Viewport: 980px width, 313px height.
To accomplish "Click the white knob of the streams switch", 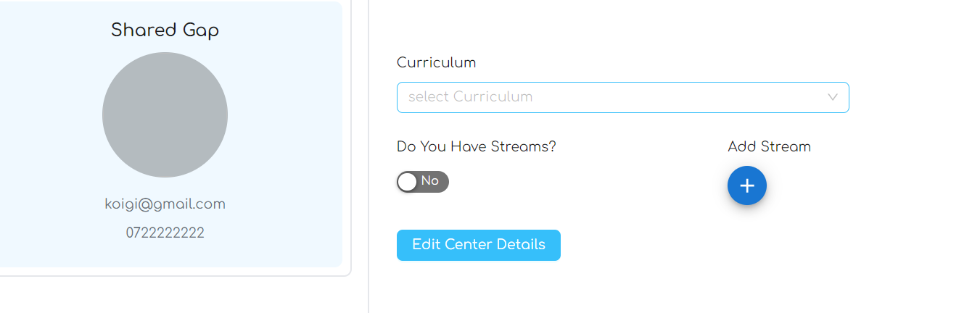I will click(x=408, y=182).
